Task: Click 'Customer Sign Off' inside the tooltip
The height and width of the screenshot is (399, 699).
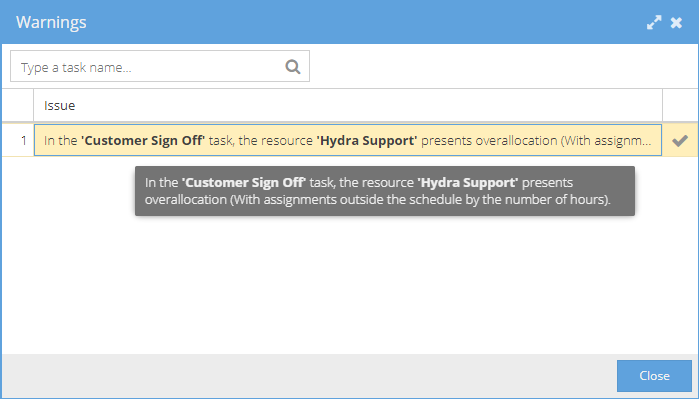Action: click(244, 182)
